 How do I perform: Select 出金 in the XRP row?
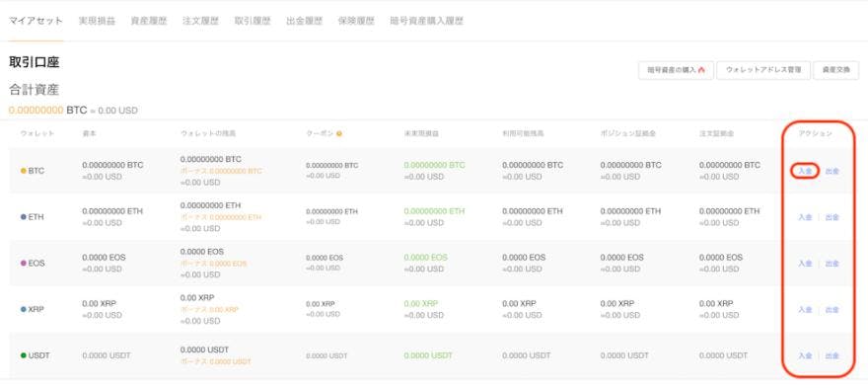pos(832,309)
